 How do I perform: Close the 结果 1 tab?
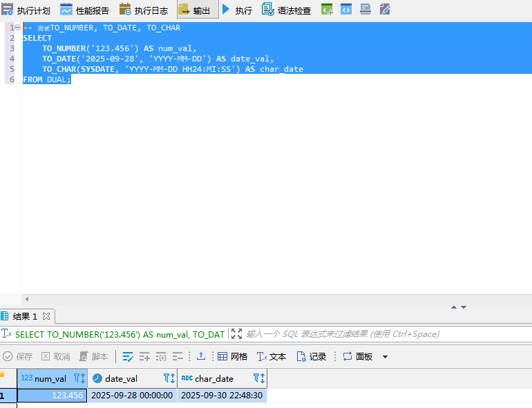[x=46, y=316]
